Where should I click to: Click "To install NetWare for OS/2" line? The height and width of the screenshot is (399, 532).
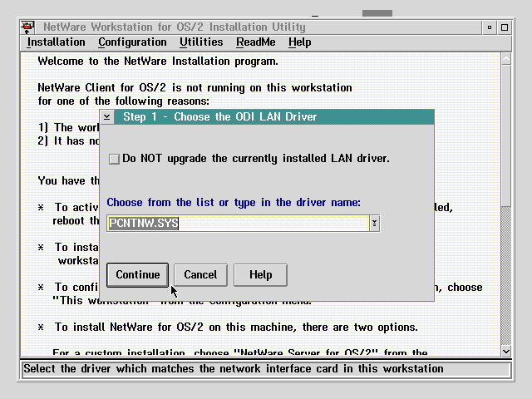coord(236,327)
